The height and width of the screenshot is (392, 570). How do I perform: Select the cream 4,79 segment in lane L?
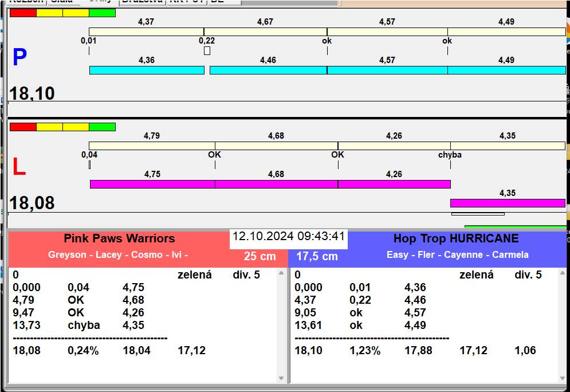(152, 146)
